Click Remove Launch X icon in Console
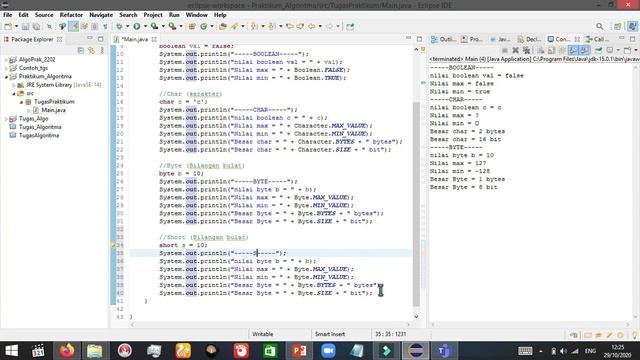640x360 pixels. click(516, 50)
